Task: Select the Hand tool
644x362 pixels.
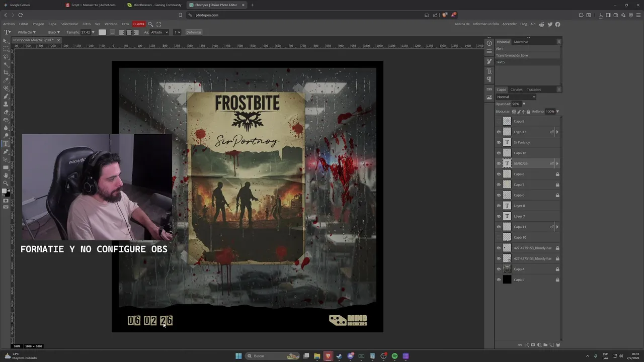Action: [x=6, y=175]
